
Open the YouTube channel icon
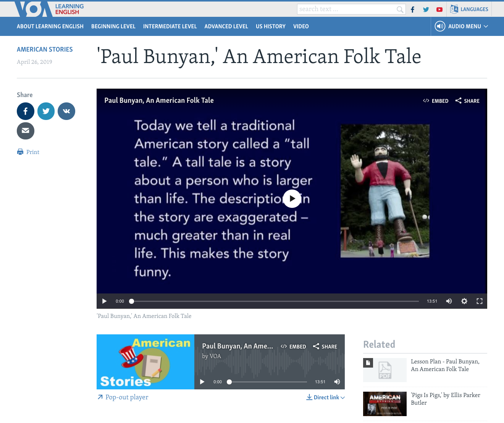[439, 9]
